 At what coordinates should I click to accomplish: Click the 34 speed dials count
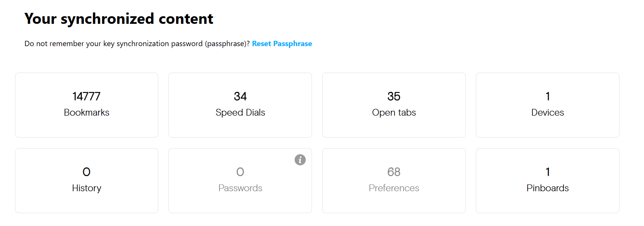point(240,96)
